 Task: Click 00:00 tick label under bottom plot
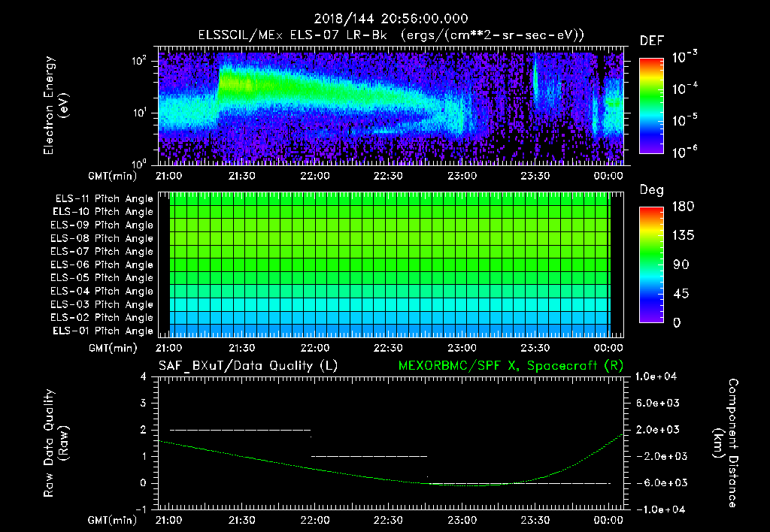tap(608, 520)
